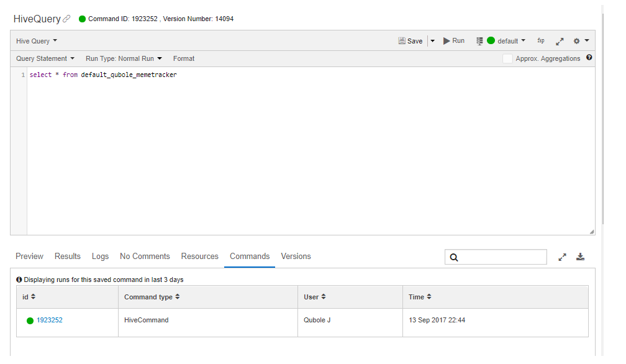The image size is (626, 364).
Task: Click the Format button
Action: point(184,58)
